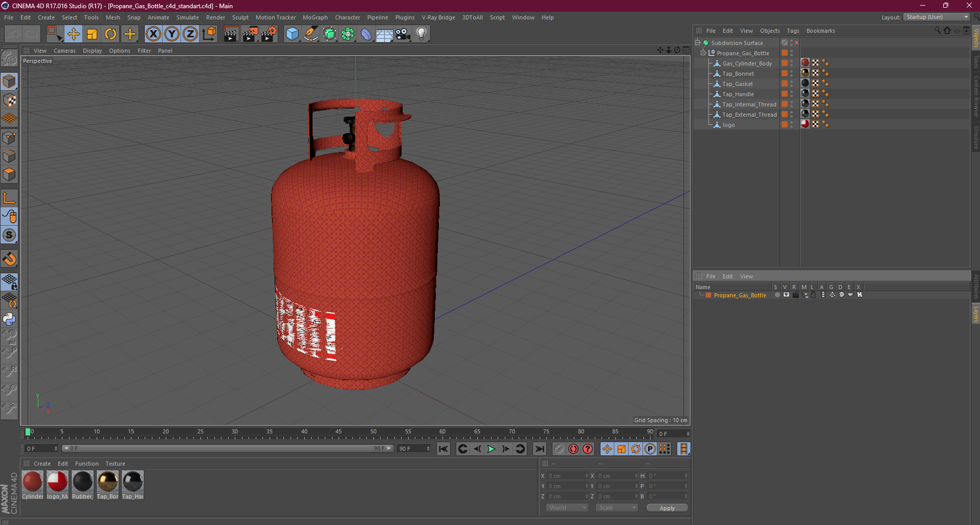Go to end of animation

540,449
